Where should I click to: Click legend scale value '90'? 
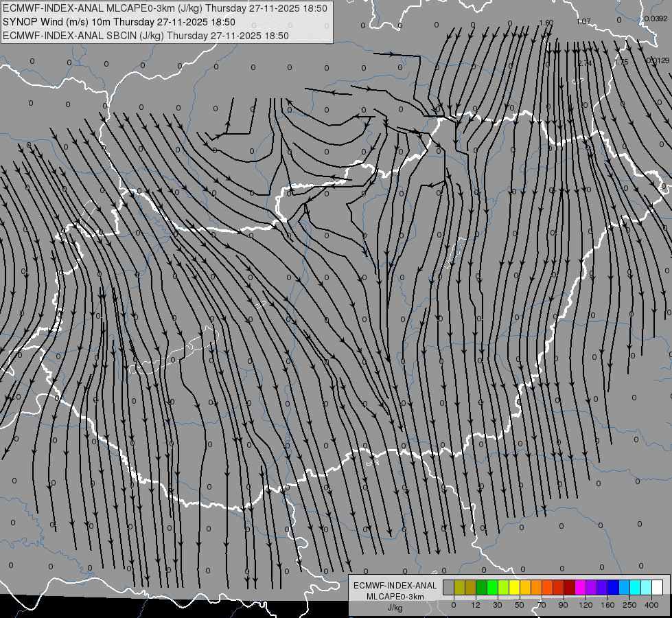[x=564, y=605]
